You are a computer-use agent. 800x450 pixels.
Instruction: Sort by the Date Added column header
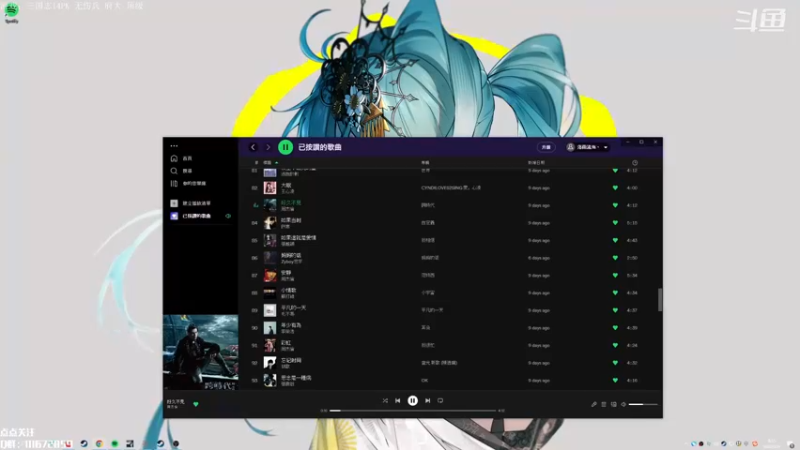pos(536,163)
